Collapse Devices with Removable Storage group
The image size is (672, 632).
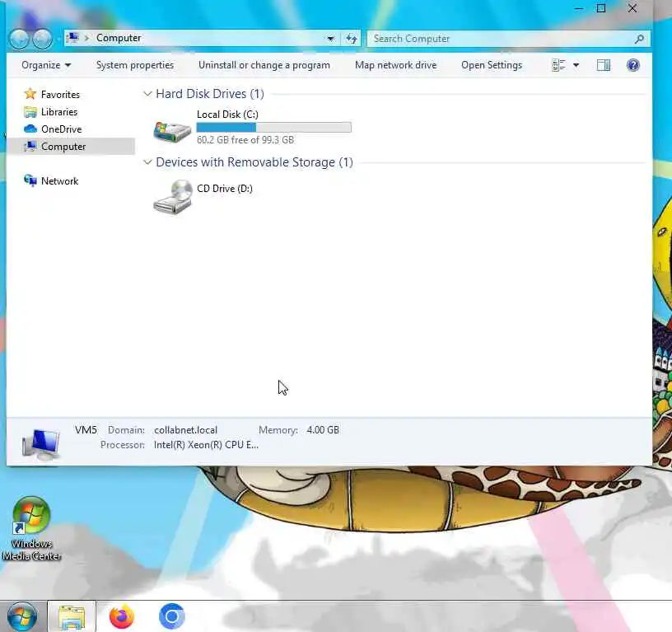point(147,162)
